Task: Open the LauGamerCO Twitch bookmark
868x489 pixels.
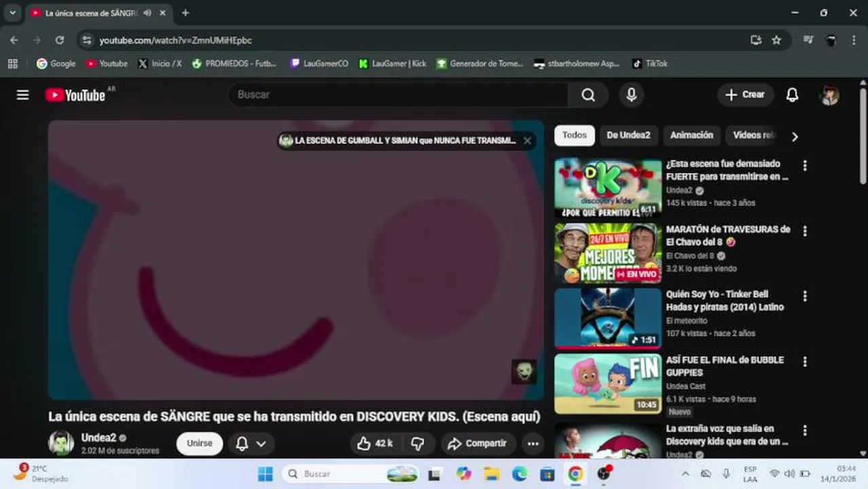Action: 319,63
